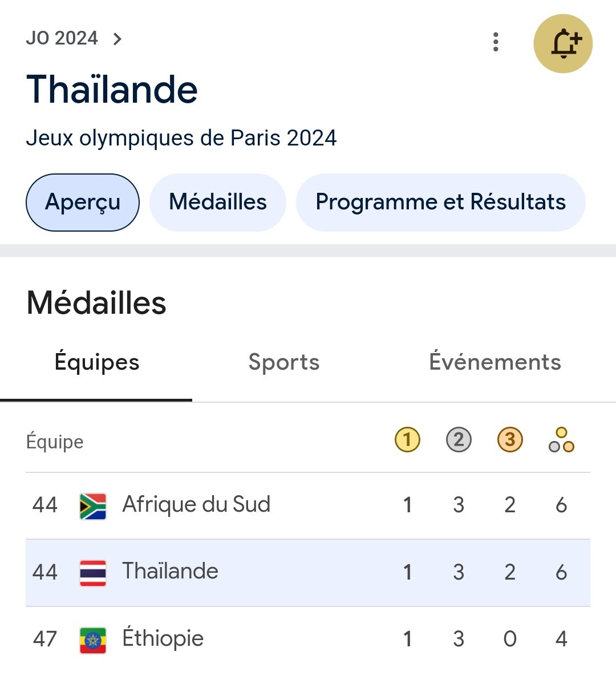Tap the Thailand flag icon
Image resolution: width=616 pixels, height=688 pixels.
click(93, 573)
